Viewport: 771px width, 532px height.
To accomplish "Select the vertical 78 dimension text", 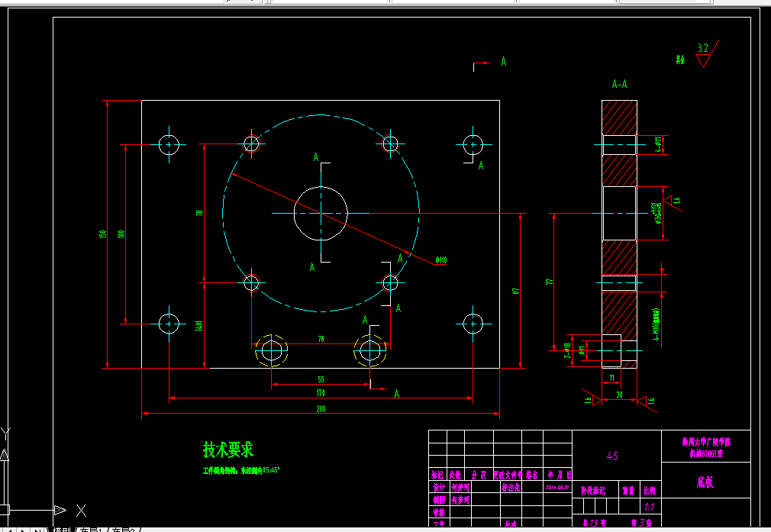I will 199,213.
